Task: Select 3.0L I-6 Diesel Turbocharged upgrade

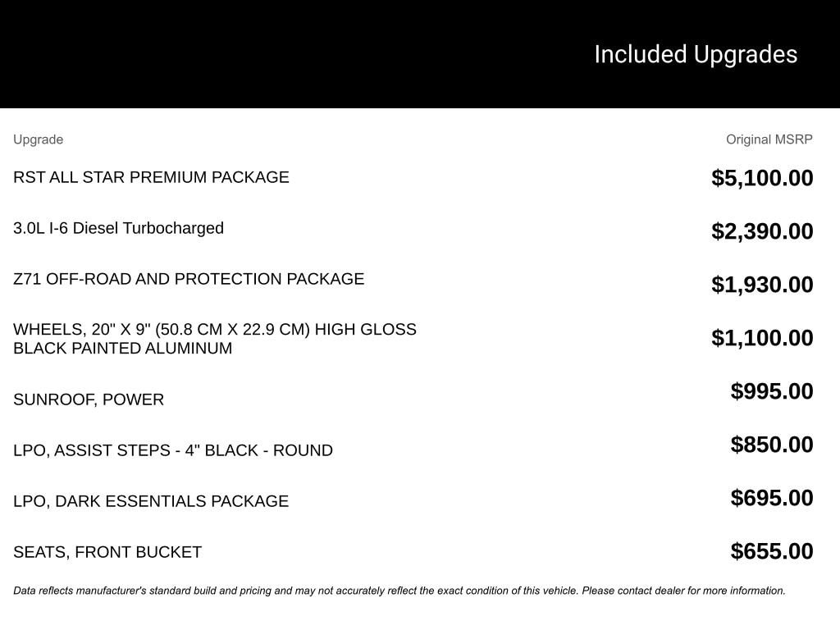Action: (118, 228)
